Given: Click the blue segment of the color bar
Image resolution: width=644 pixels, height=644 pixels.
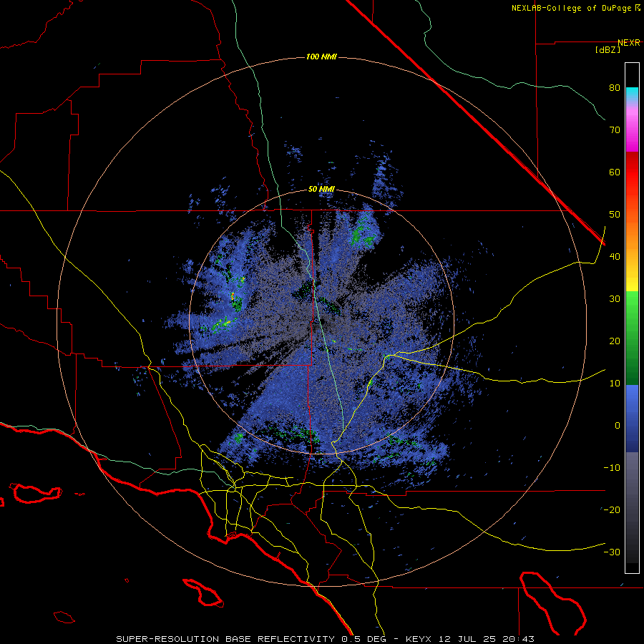Looking at the screenshot, I should point(632,418).
